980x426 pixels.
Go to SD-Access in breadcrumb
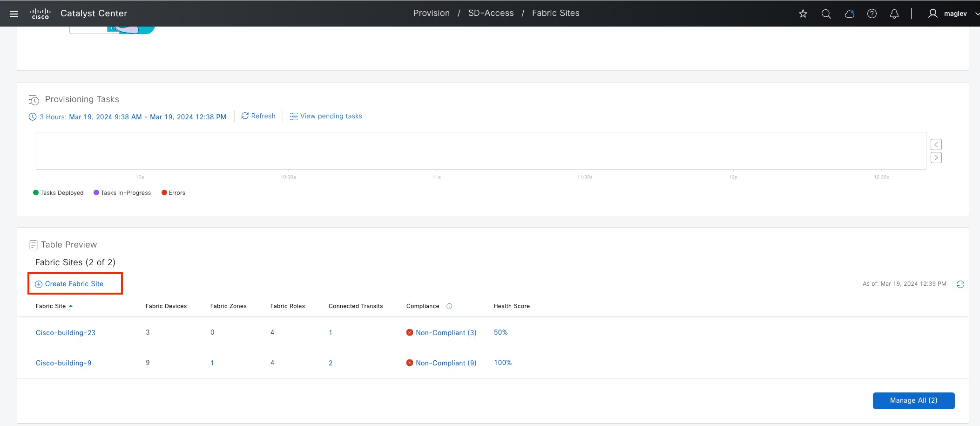491,13
